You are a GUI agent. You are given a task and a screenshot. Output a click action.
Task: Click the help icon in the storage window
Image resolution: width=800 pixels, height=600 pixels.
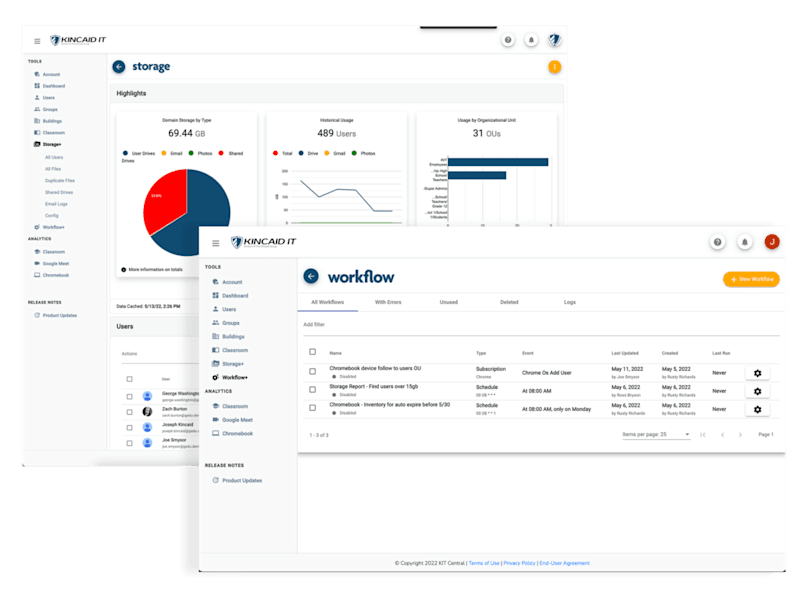click(508, 40)
